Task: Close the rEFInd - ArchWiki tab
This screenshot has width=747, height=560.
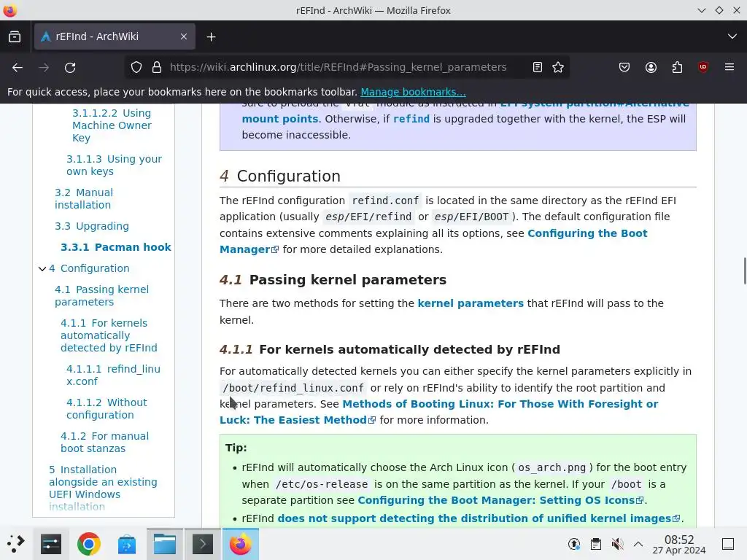Action: tap(183, 36)
